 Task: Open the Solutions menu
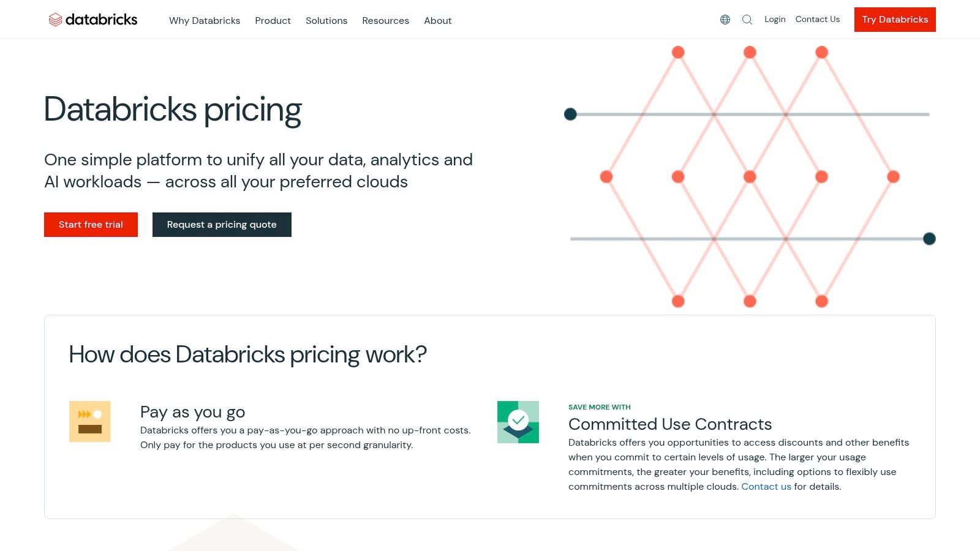(x=326, y=20)
